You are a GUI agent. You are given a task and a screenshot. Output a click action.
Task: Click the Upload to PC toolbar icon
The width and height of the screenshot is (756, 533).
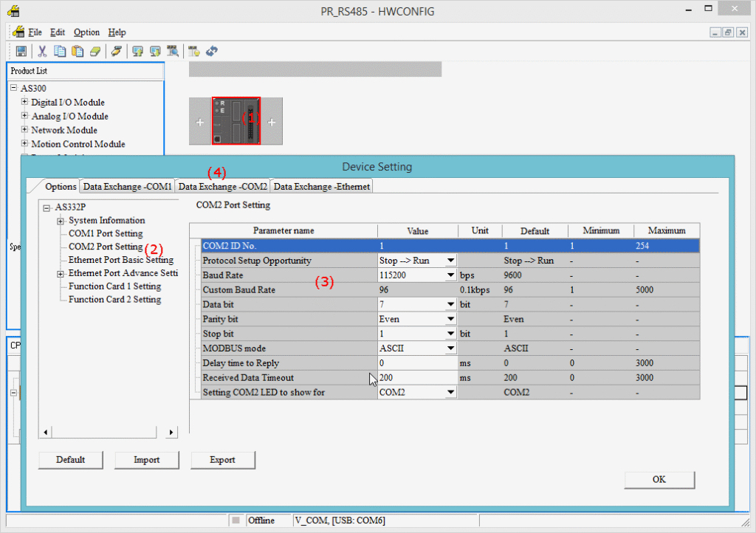pyautogui.click(x=138, y=51)
